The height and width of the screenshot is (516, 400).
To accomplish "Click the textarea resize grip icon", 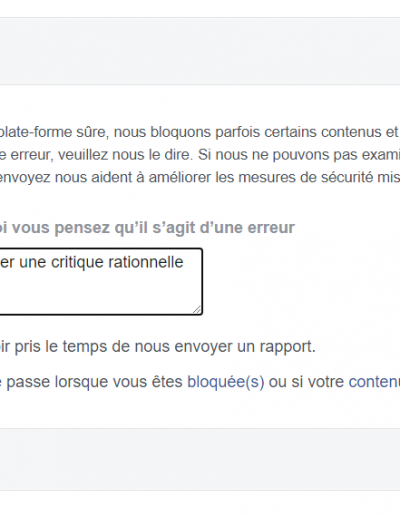I will pos(197,310).
